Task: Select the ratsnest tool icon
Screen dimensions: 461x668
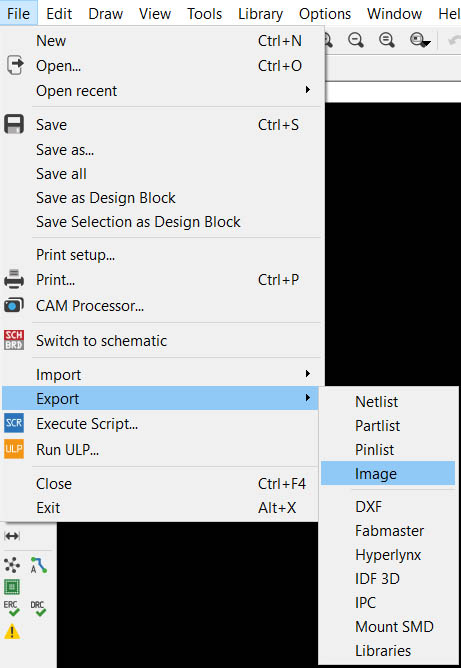Action: coord(12,565)
